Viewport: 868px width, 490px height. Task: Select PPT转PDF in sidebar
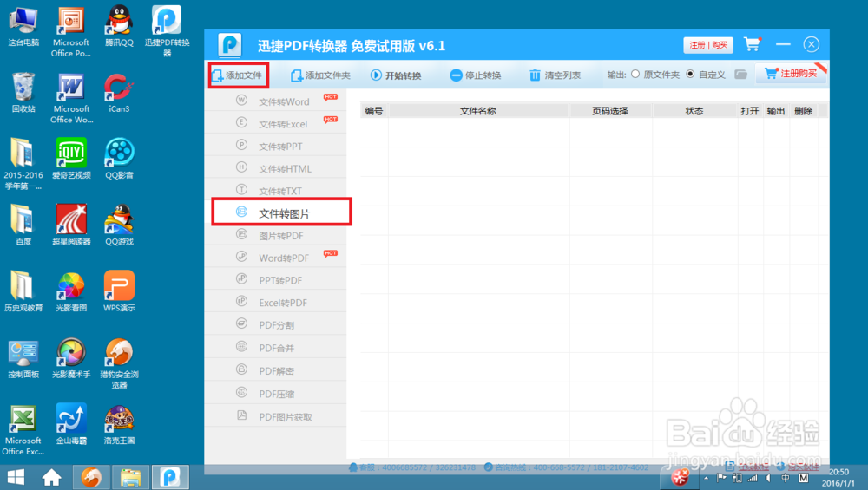click(x=276, y=280)
